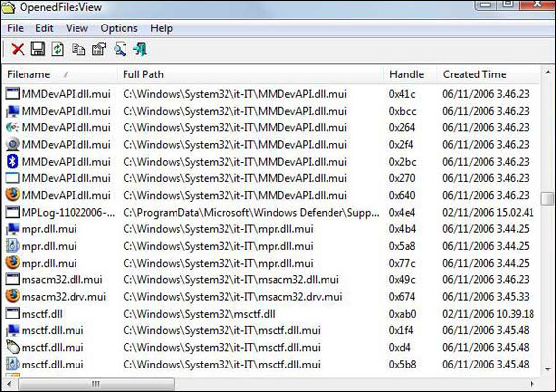The height and width of the screenshot is (392, 556).
Task: Click the mouse icon in handle 0xd4 row
Action: (13, 347)
